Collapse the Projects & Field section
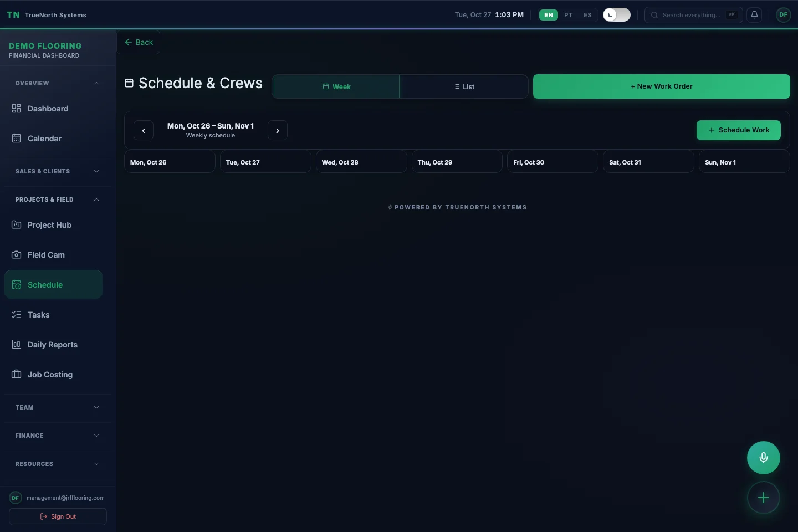The image size is (798, 532). (58, 199)
